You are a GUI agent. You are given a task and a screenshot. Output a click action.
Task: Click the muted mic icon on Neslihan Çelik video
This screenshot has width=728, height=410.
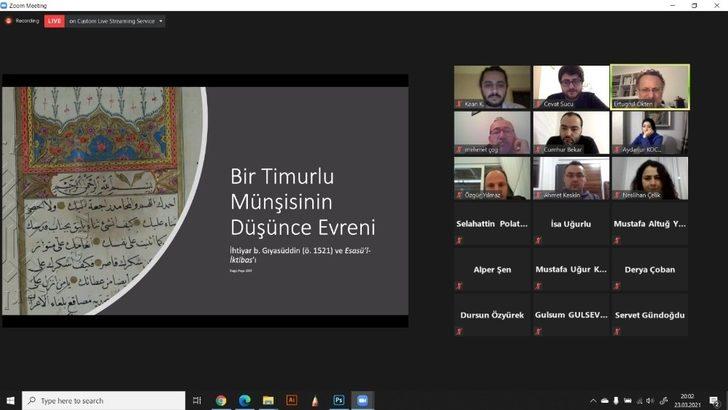pyautogui.click(x=618, y=195)
